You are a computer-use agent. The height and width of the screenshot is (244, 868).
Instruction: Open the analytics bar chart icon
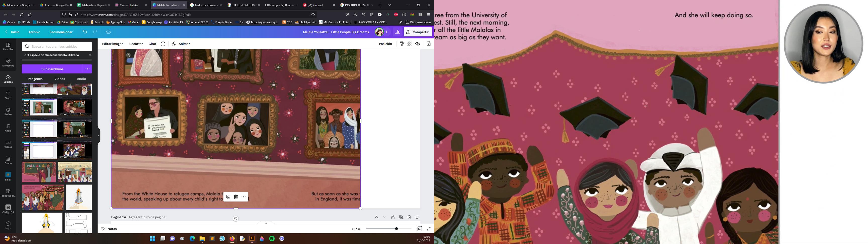(397, 32)
